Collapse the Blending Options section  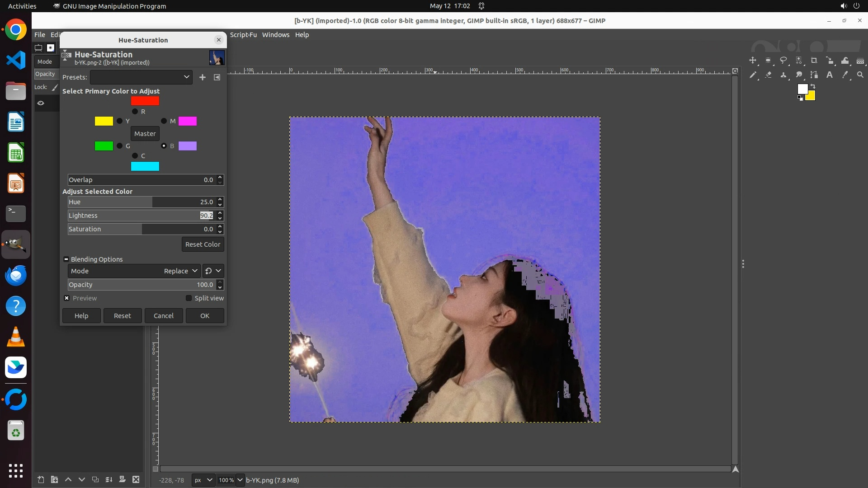click(66, 259)
